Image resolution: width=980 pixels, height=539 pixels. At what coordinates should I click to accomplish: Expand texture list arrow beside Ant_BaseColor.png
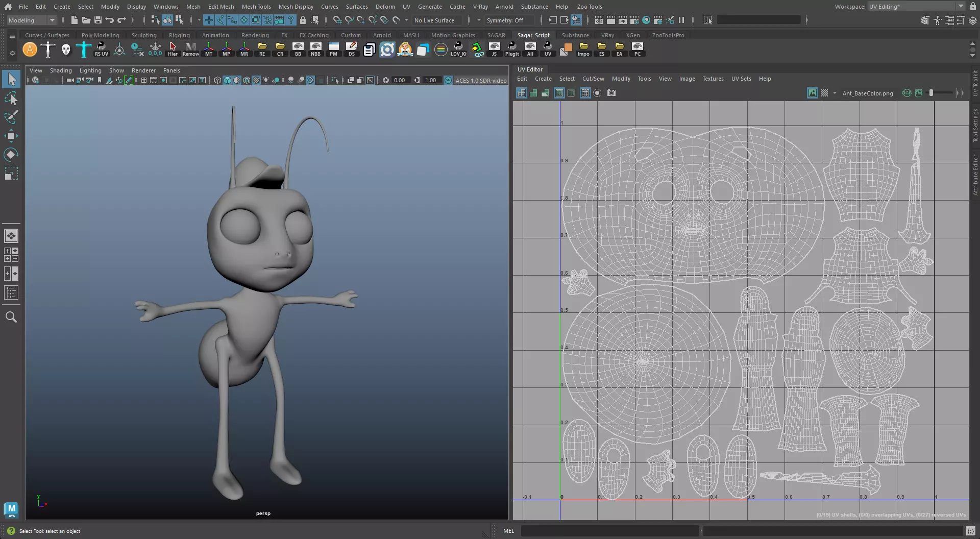835,93
